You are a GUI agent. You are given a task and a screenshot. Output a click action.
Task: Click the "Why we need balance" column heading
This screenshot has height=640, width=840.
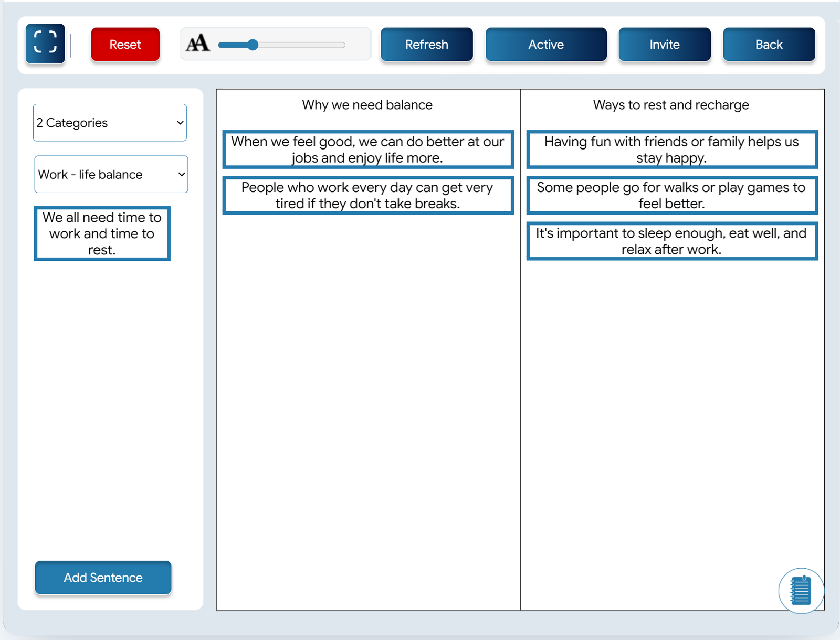(x=367, y=105)
